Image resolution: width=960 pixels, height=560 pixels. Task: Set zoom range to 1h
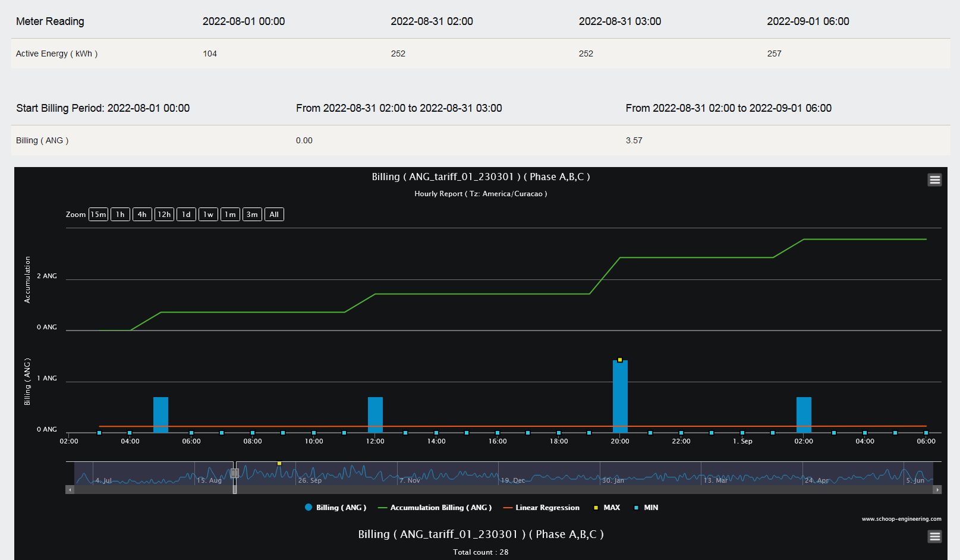coord(120,215)
